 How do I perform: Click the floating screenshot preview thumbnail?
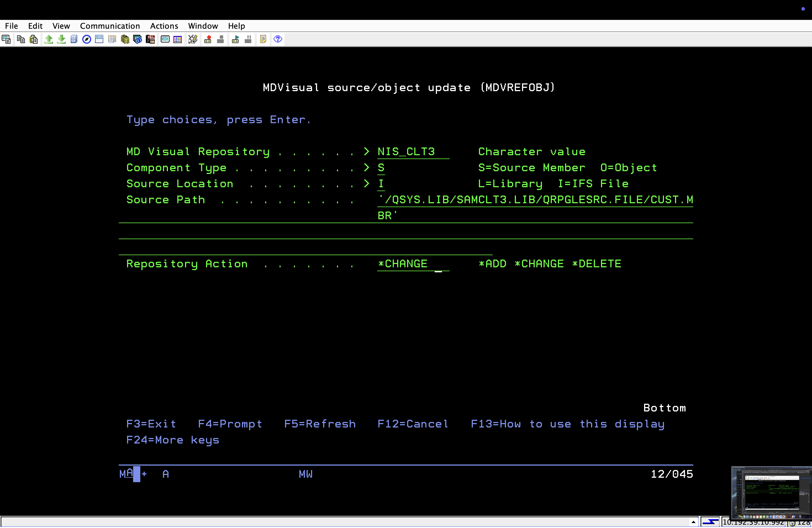(x=771, y=493)
